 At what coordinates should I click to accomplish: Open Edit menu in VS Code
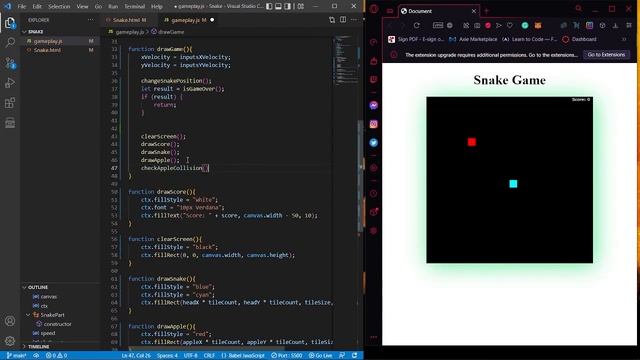pyautogui.click(x=37, y=7)
